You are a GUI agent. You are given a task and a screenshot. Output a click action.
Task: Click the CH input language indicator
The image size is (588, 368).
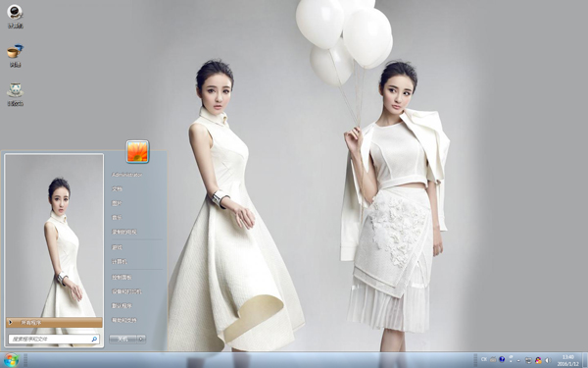(x=484, y=359)
